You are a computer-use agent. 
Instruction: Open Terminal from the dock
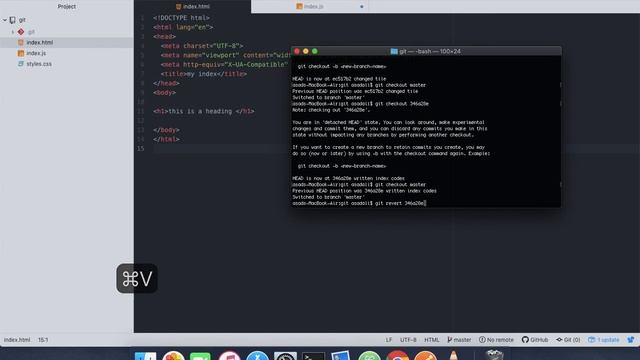point(313,356)
